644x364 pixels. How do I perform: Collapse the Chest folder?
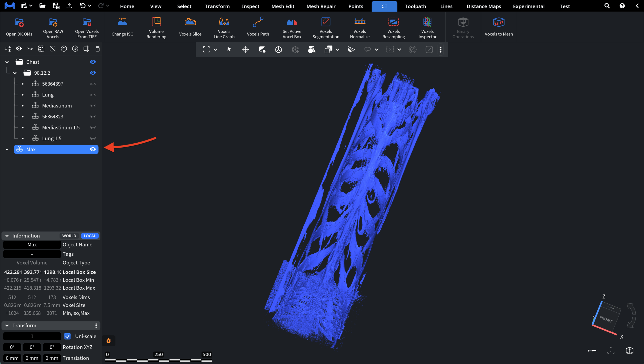coord(7,62)
